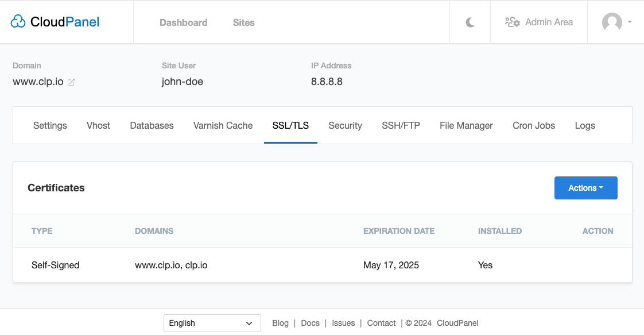Viewport: 644px width, 335px height.
Task: Switch to the Vhost tab
Action: (x=98, y=125)
